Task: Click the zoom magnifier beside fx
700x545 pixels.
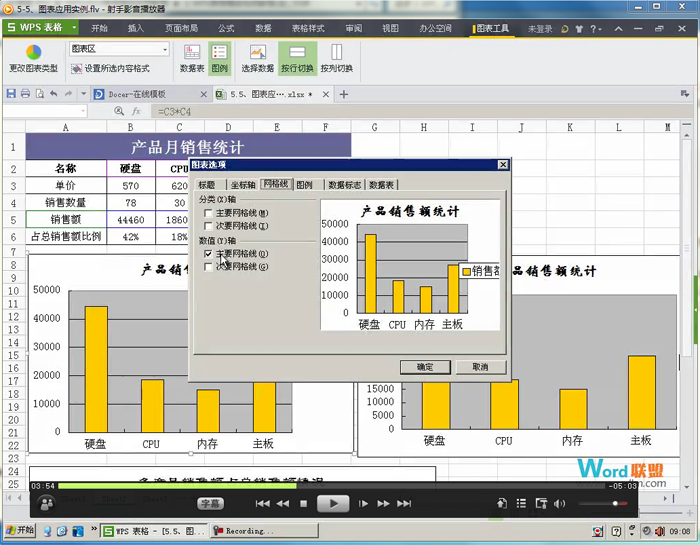Action: click(119, 111)
